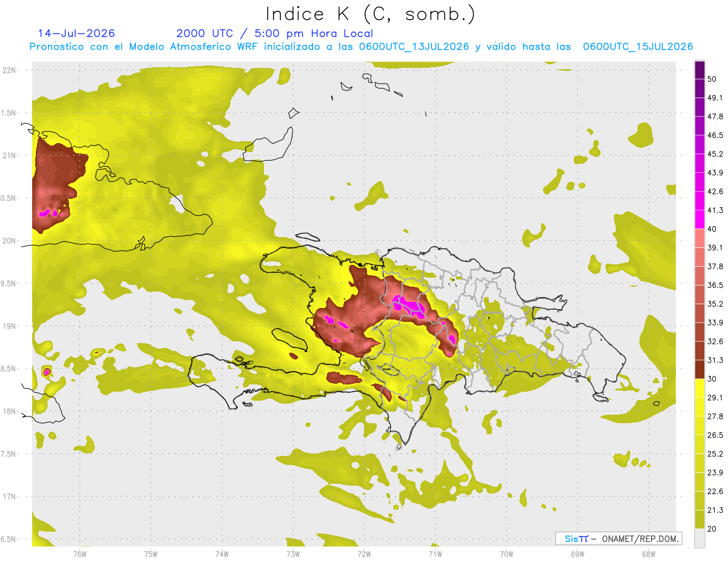Click the colorbar value '27.8'

[x=715, y=416]
